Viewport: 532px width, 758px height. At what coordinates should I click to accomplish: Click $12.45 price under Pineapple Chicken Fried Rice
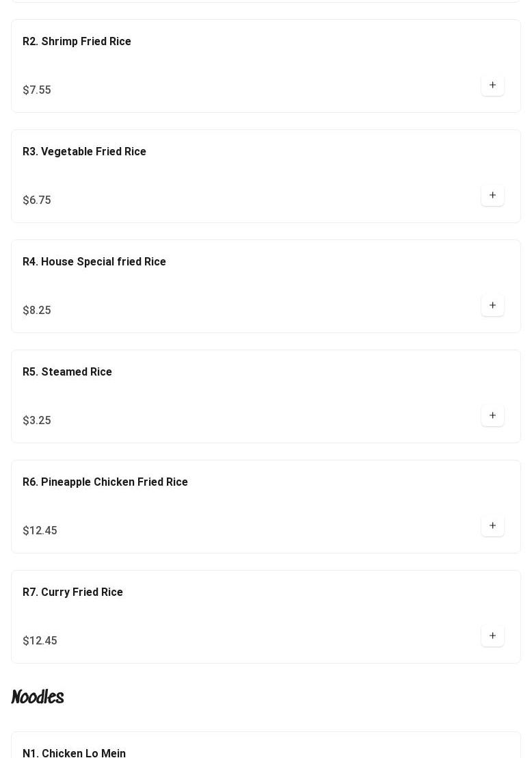[x=40, y=531]
